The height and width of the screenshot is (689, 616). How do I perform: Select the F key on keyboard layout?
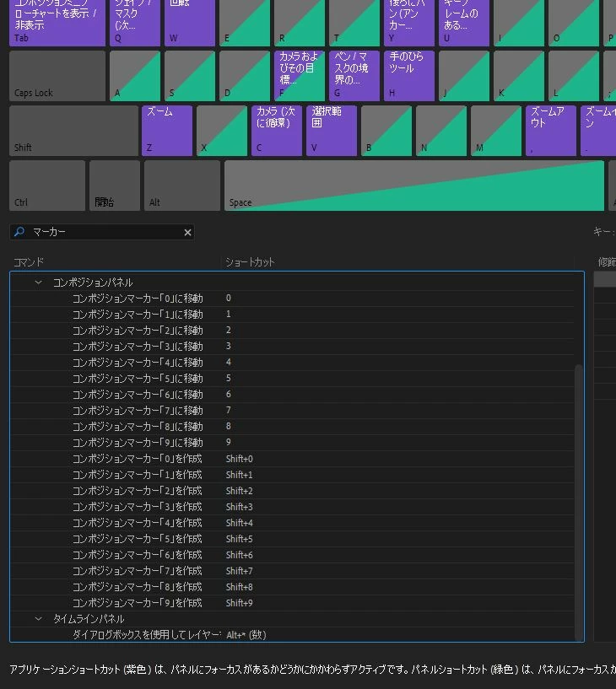coord(300,76)
